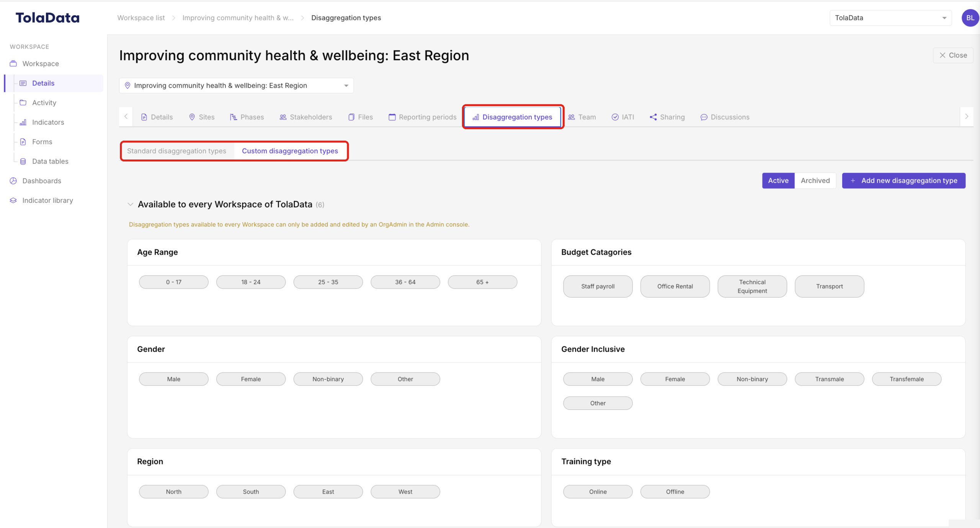Click the Non-binary pill in the Gender card
This screenshot has height=528, width=980.
point(328,379)
